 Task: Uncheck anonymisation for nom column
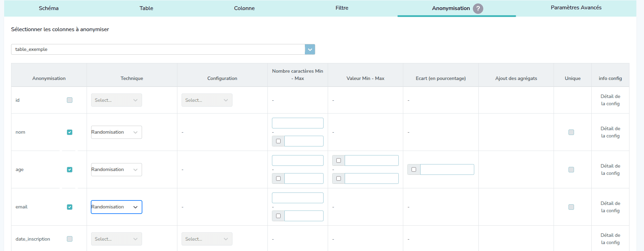coord(70,132)
